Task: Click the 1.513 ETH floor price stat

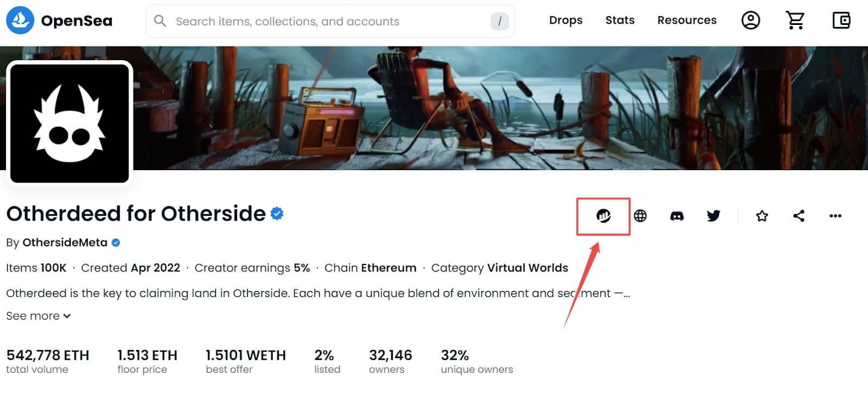Action: tap(147, 361)
